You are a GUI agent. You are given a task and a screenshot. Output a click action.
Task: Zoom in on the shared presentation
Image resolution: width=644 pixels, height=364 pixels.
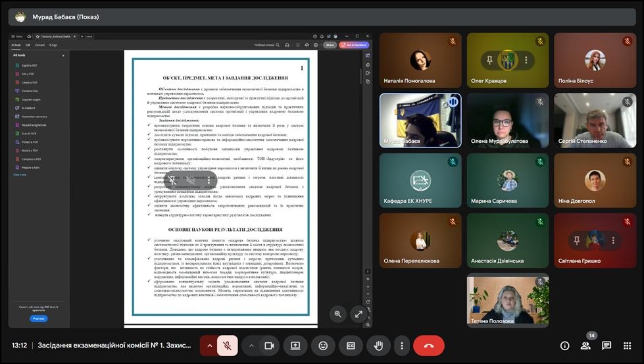tap(338, 314)
